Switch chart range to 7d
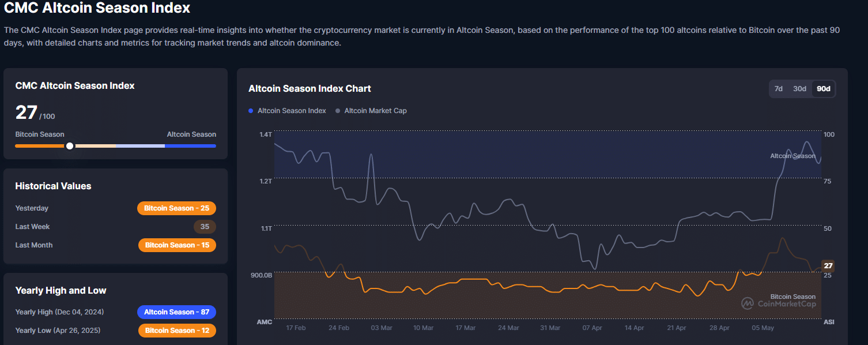The image size is (868, 345). pos(778,89)
